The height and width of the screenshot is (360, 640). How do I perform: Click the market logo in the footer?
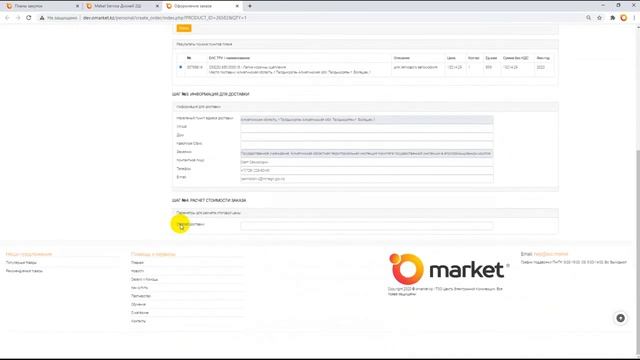click(449, 269)
